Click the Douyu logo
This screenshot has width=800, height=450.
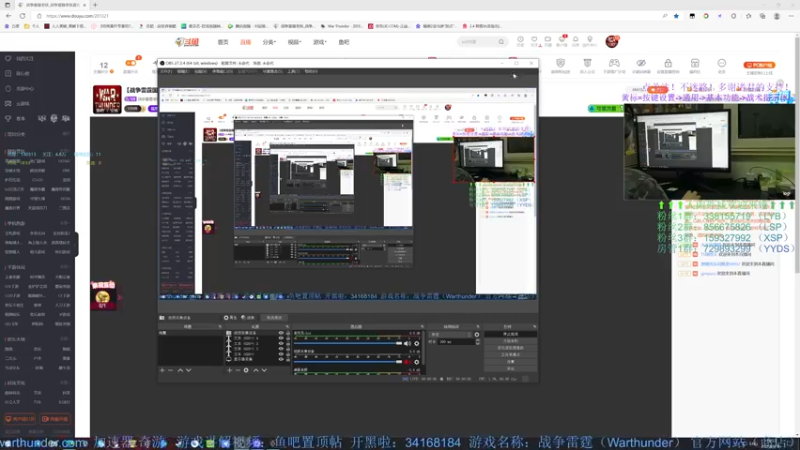click(187, 42)
